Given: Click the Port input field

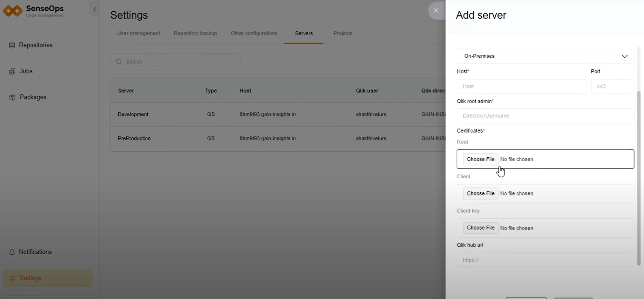Looking at the screenshot, I should (612, 86).
